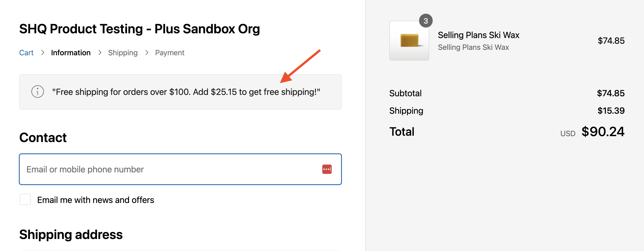Click the "Email me with news and offers" label
644x251 pixels.
[x=95, y=200]
